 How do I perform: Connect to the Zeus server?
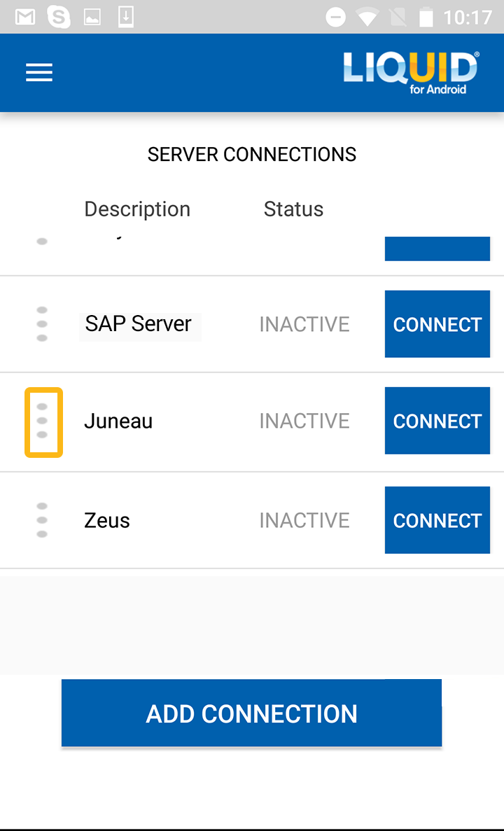point(437,520)
